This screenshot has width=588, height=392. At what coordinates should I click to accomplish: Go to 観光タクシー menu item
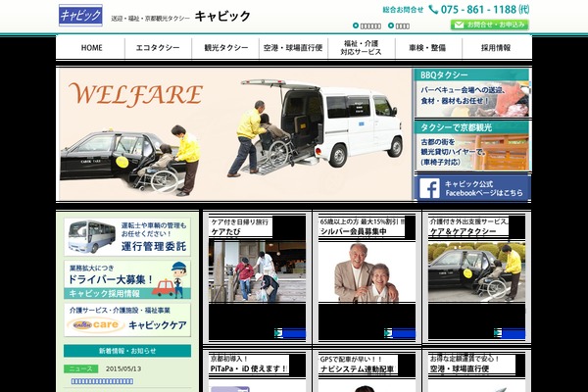click(x=226, y=48)
